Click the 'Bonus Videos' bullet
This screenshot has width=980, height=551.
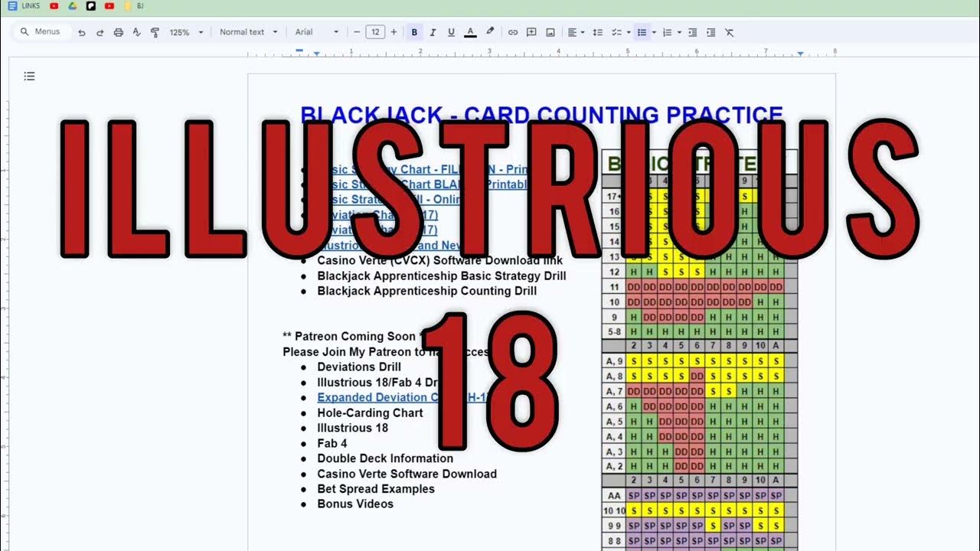click(x=355, y=504)
